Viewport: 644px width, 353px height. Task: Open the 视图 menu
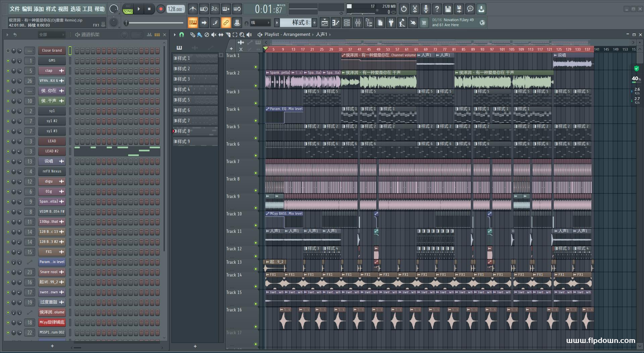click(63, 9)
